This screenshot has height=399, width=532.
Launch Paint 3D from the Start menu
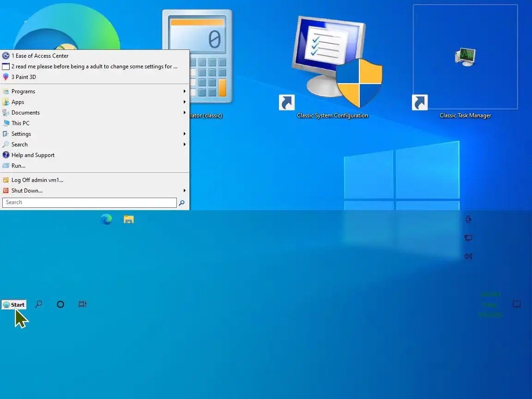click(95, 77)
